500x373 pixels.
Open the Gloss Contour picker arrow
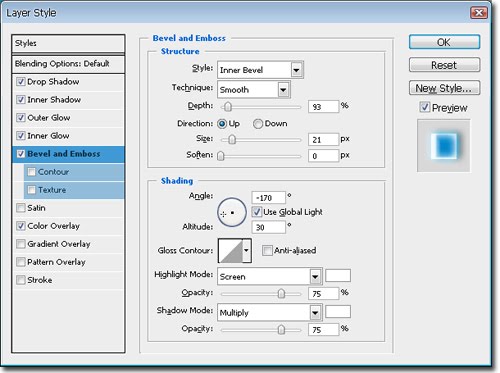(246, 250)
